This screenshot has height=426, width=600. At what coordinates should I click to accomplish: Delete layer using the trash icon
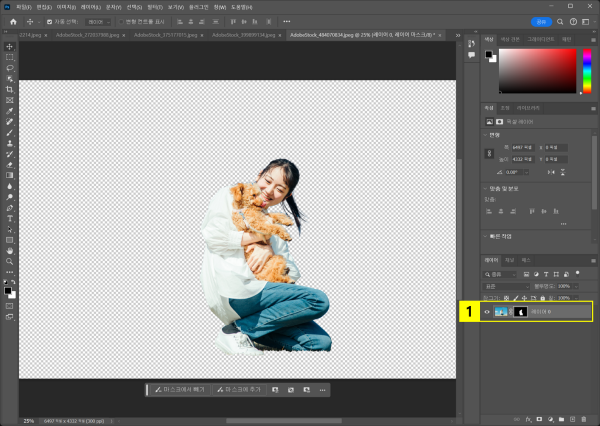(x=584, y=418)
